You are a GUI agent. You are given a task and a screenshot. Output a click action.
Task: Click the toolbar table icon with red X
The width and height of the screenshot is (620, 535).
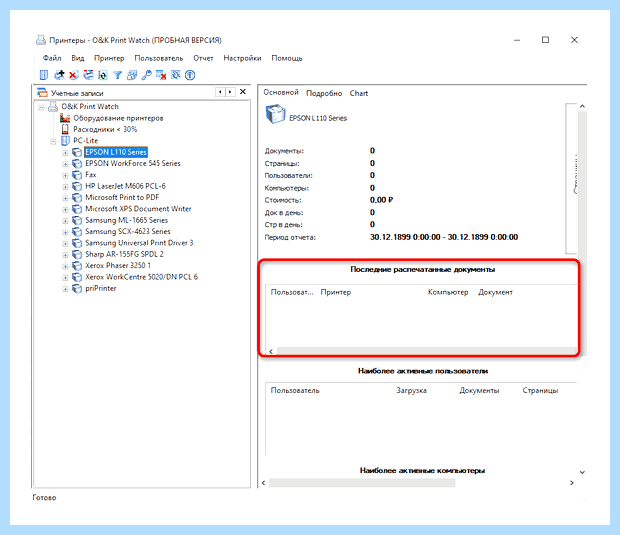tap(161, 75)
